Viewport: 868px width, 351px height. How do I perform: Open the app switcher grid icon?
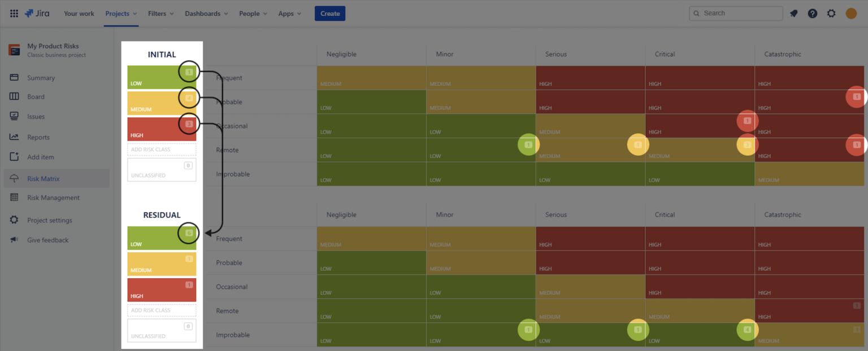(x=14, y=14)
